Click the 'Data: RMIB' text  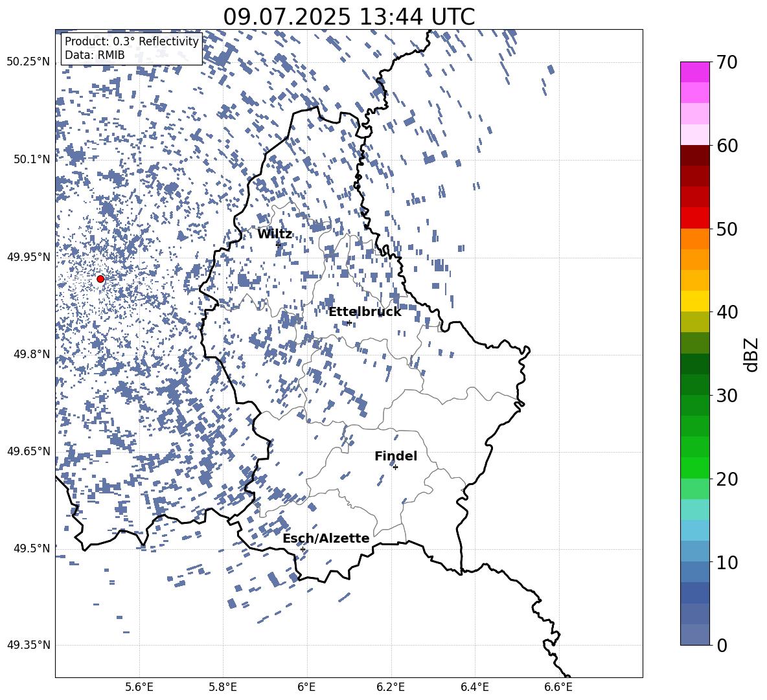[95, 55]
